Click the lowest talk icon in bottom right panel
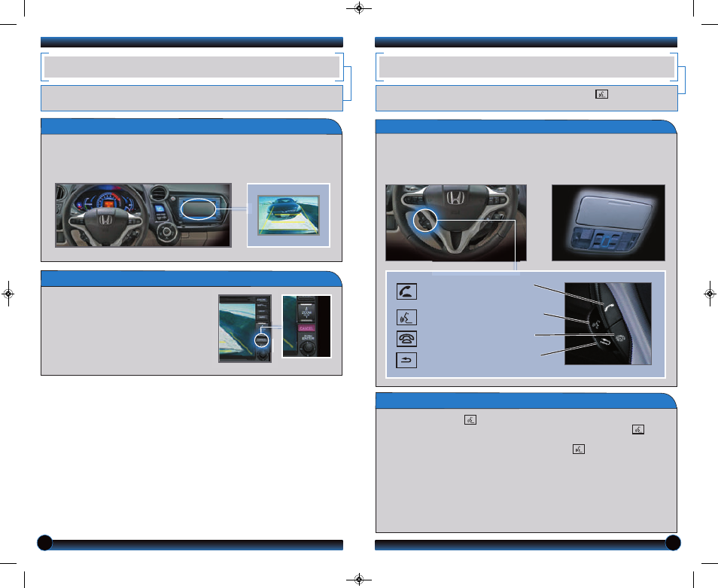 pos(579,449)
